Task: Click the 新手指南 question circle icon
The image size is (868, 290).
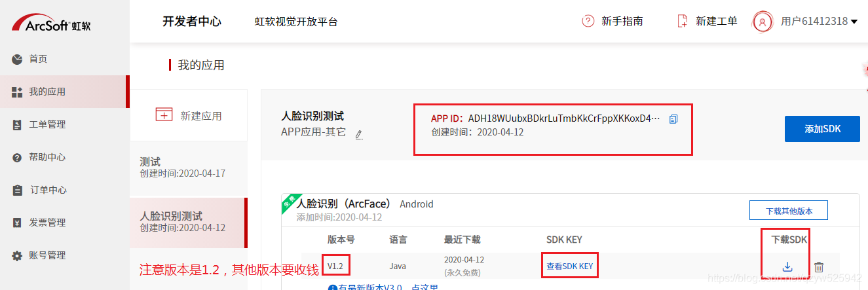Action: click(x=588, y=21)
